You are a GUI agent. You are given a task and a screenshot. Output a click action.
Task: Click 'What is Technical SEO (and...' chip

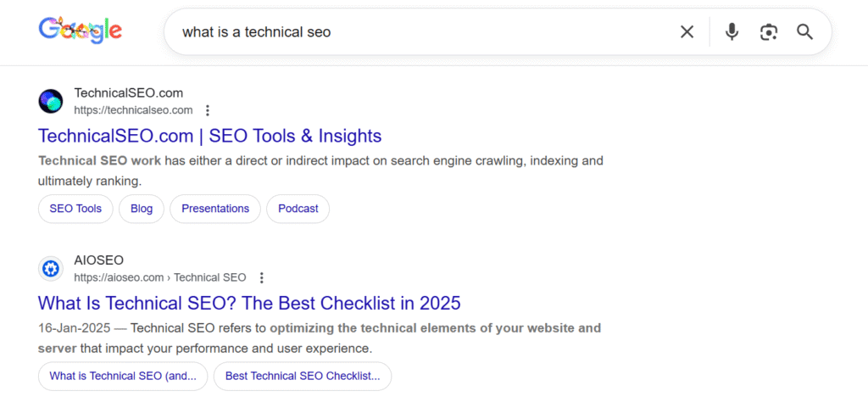point(123,377)
